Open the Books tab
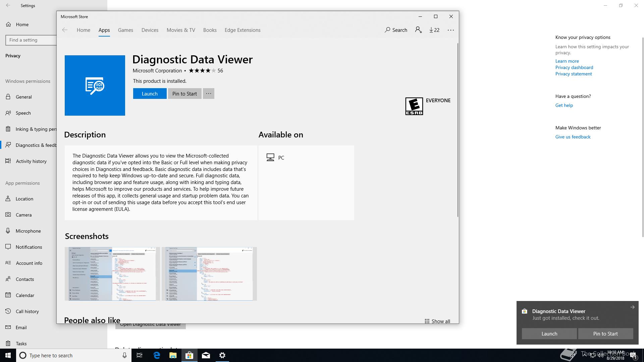The height and width of the screenshot is (362, 644). pos(210,30)
